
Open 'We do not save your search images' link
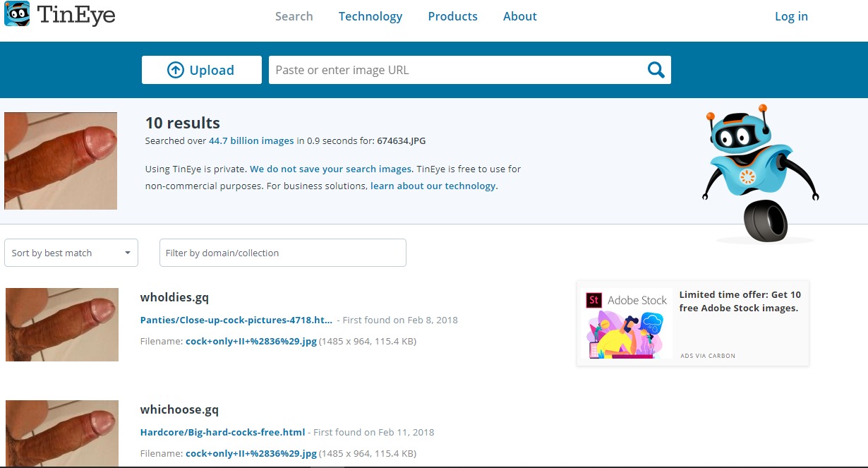(331, 169)
